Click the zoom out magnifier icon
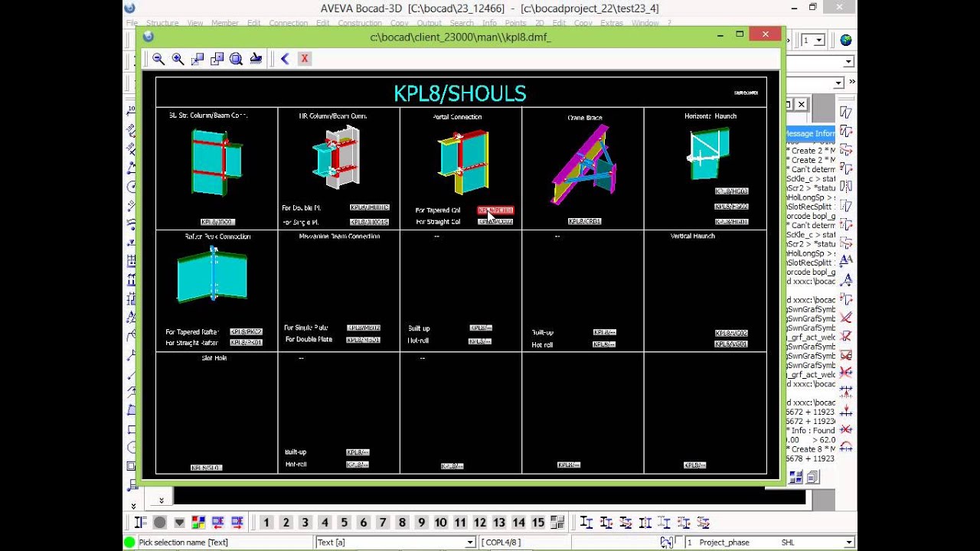 point(158,59)
